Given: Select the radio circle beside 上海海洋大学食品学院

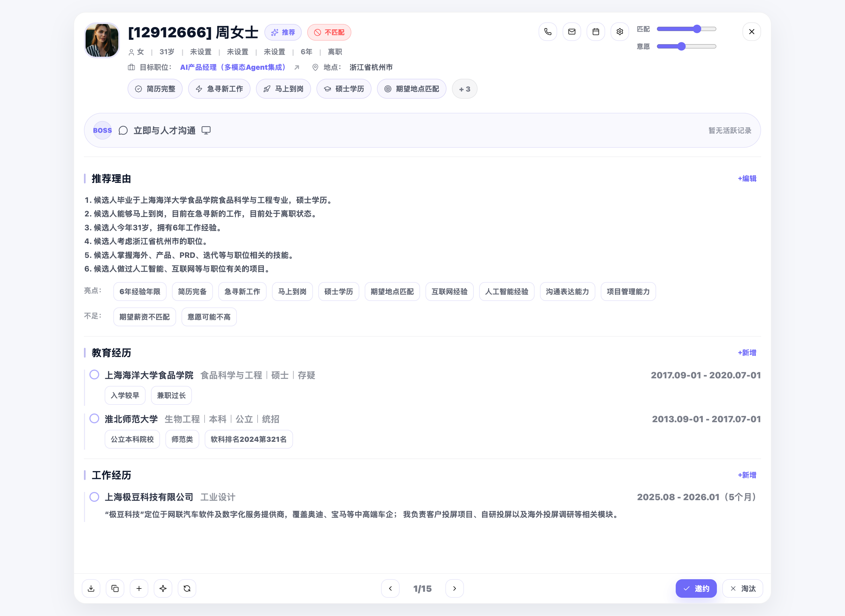Looking at the screenshot, I should coord(94,375).
